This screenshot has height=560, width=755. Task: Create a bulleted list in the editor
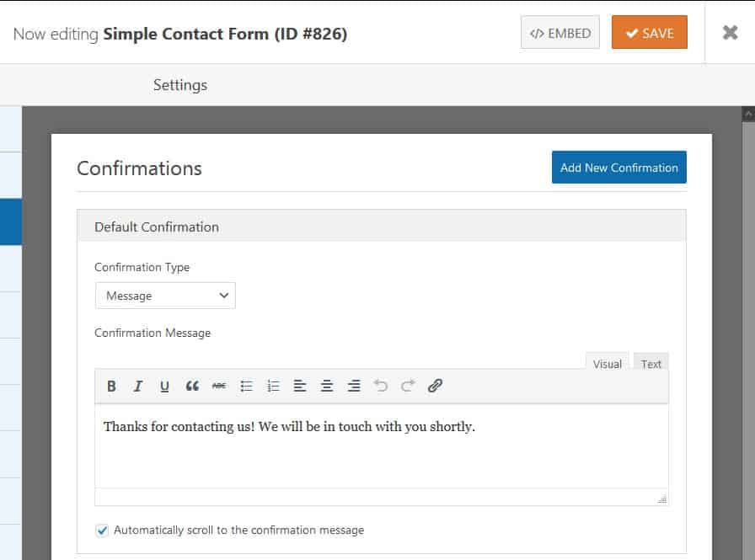point(246,386)
